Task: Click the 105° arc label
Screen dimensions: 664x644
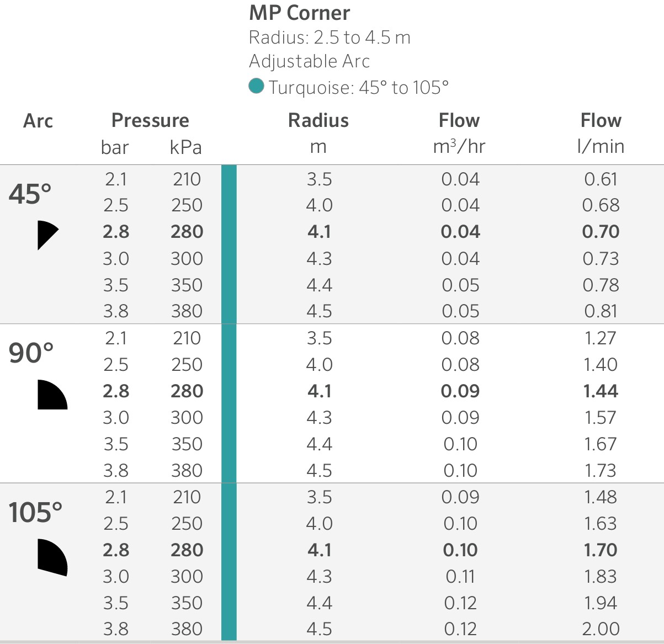Action: [x=36, y=513]
